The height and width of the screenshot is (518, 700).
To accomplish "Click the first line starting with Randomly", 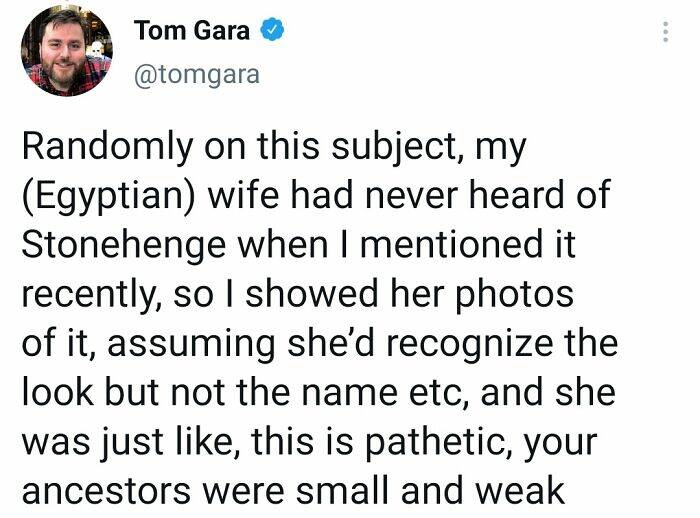I will coord(272,148).
